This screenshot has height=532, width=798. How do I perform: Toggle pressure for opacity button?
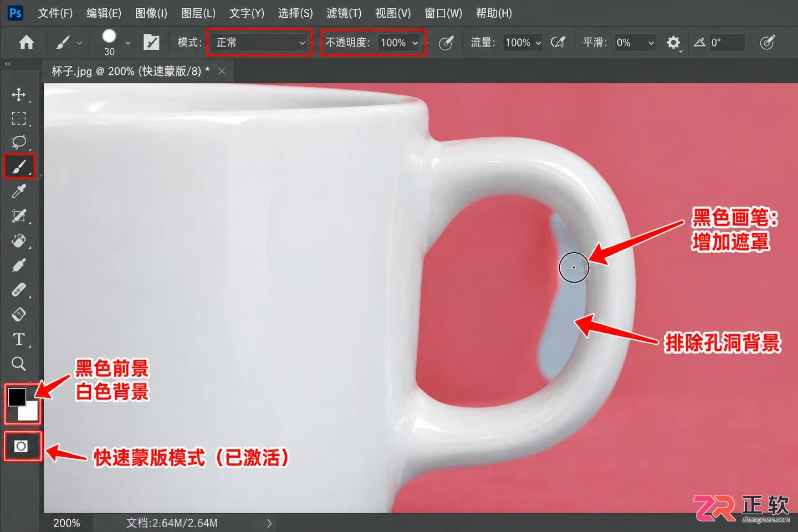point(446,42)
